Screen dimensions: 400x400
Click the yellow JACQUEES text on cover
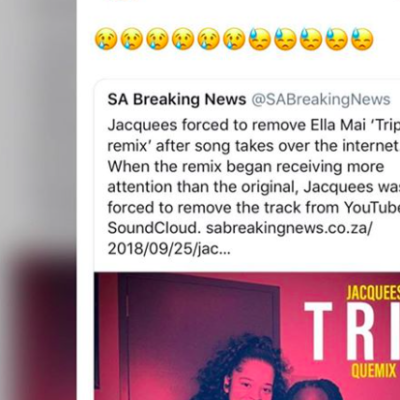click(x=373, y=294)
